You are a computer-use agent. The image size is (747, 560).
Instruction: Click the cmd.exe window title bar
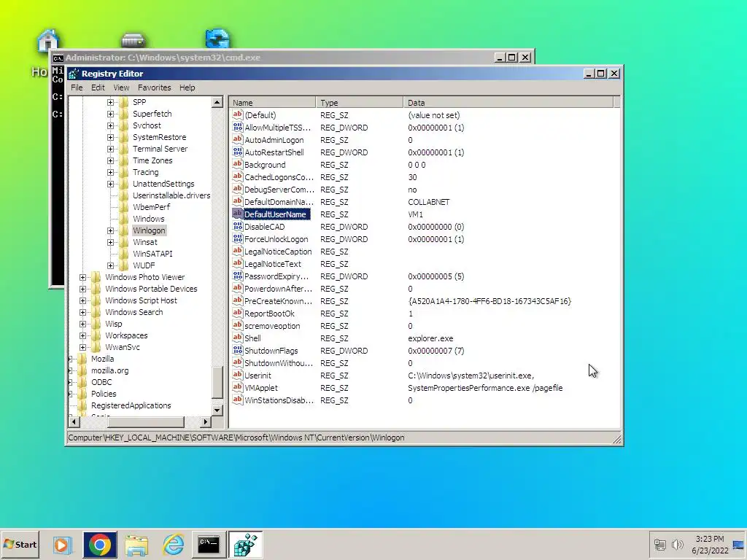tap(276, 58)
